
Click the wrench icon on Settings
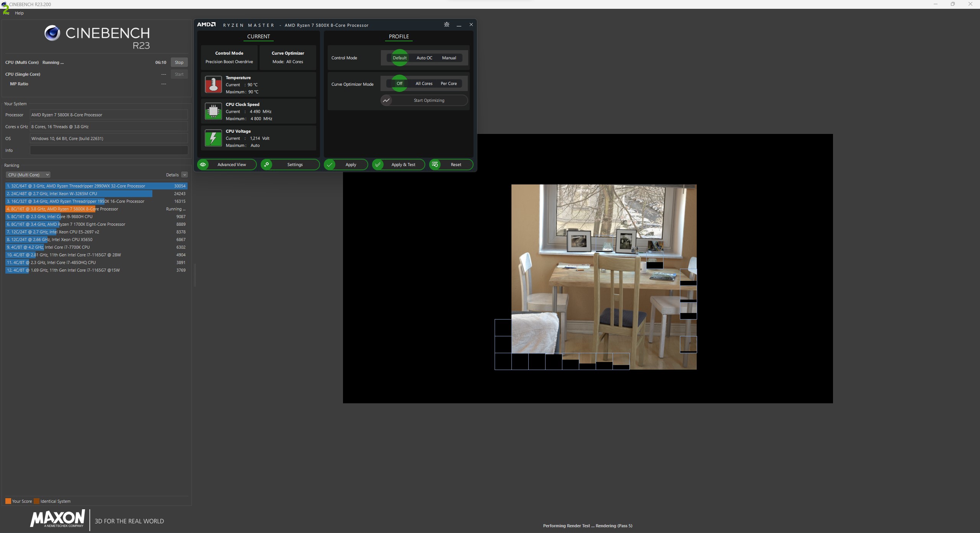tap(267, 165)
